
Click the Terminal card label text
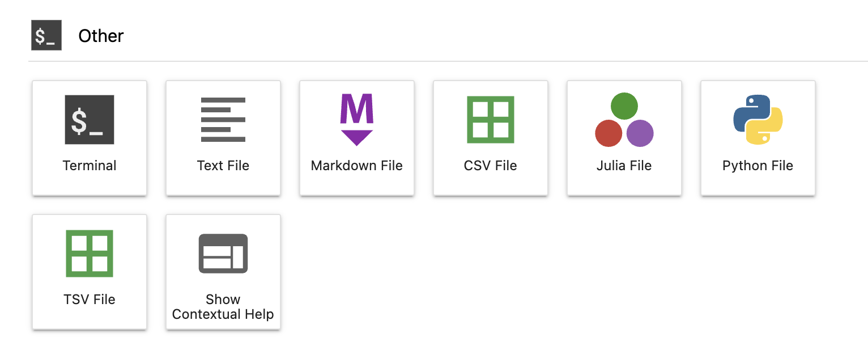89,165
